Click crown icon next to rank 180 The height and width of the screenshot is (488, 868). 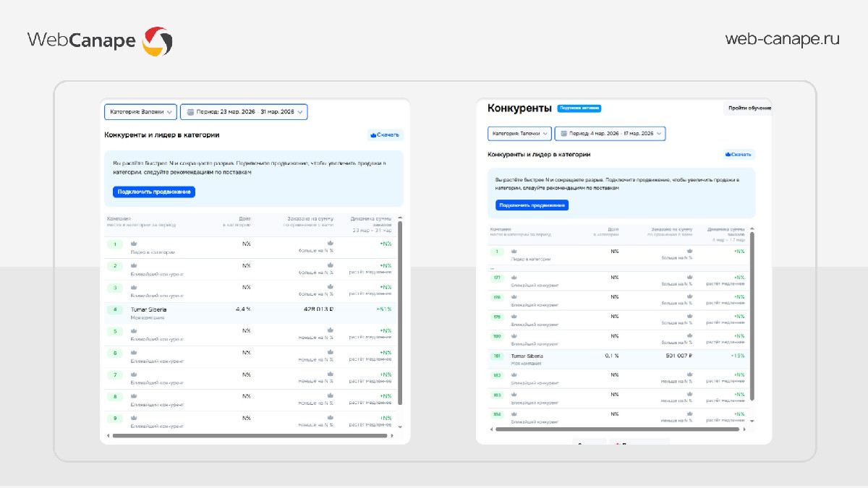coord(514,336)
